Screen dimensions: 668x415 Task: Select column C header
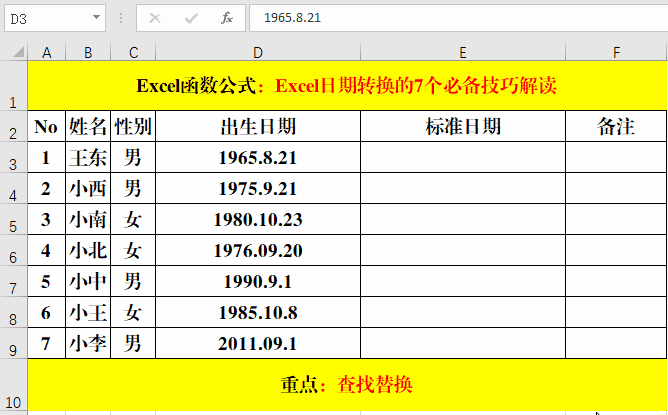point(133,52)
